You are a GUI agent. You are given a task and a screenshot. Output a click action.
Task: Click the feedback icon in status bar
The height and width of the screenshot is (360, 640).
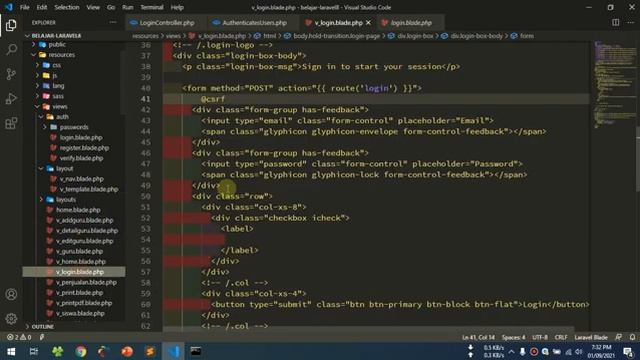[619, 337]
